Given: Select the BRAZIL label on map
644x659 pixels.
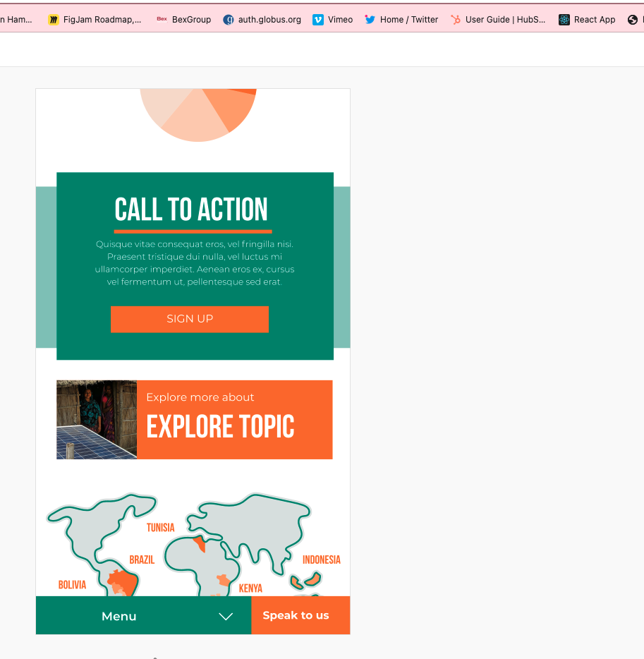Looking at the screenshot, I should tap(142, 560).
